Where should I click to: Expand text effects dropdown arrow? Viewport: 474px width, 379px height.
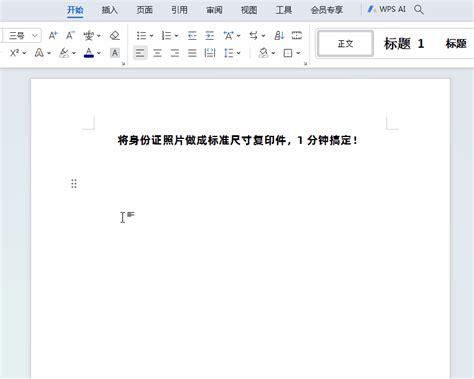click(49, 53)
